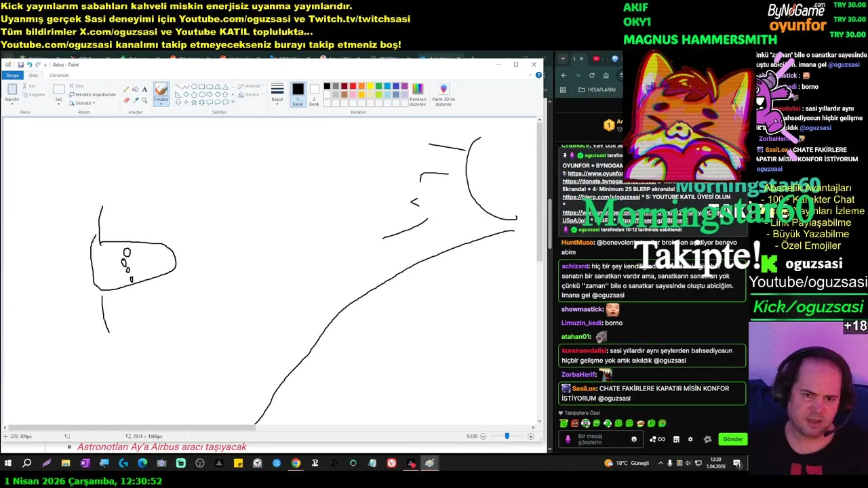Select 2. Renk secondary color box
868x488 pixels.
[x=314, y=94]
